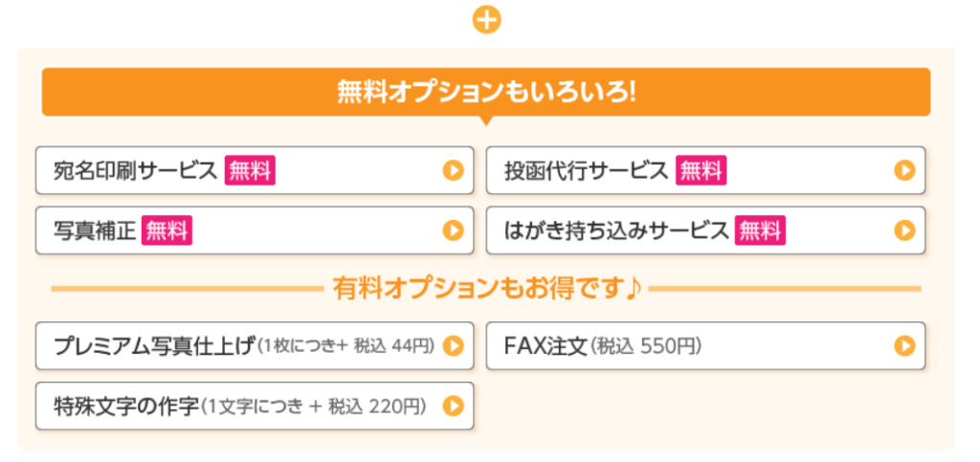This screenshot has height=462, width=980.
Task: Open the 投函代行サービス link text
Action: tap(587, 170)
